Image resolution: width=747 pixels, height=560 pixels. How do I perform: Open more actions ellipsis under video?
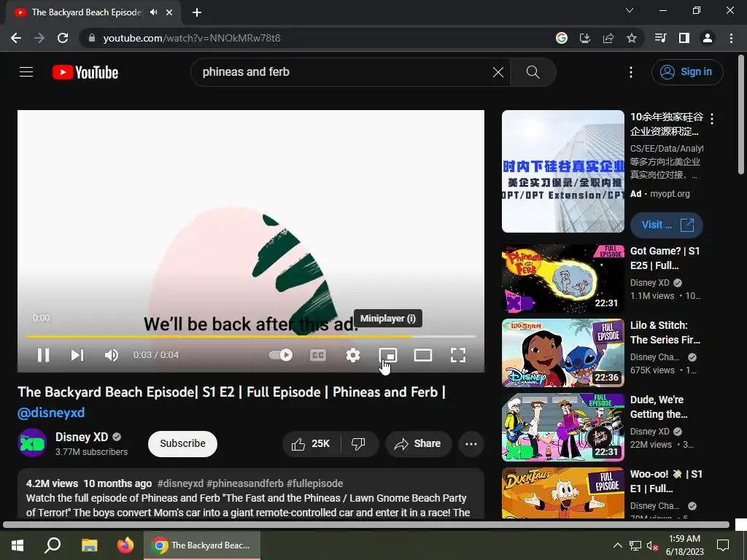click(471, 444)
